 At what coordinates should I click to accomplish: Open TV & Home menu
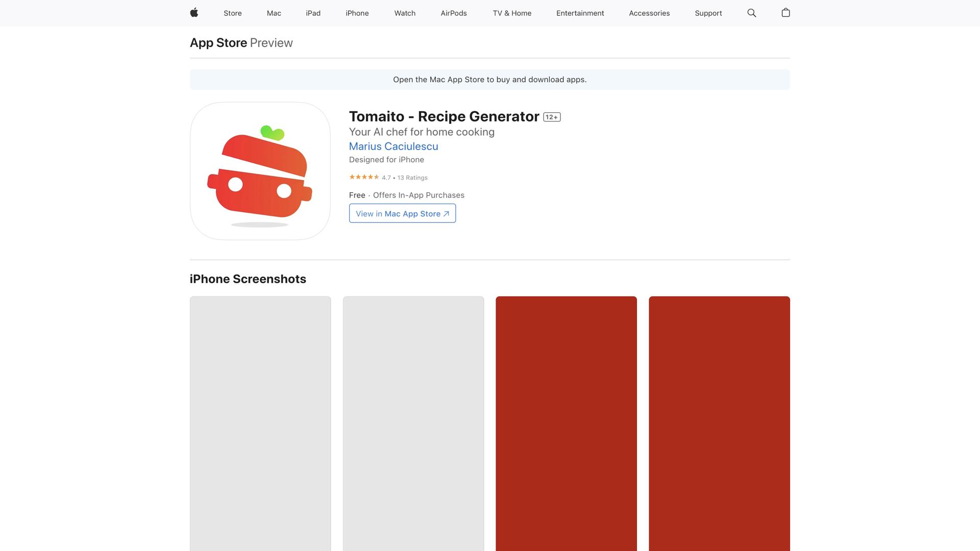pyautogui.click(x=512, y=13)
